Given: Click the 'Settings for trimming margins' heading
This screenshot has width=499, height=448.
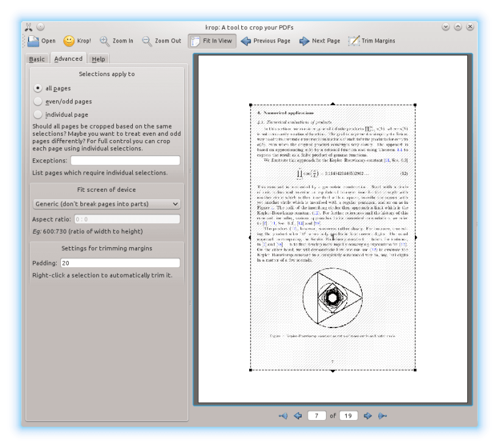Looking at the screenshot, I should (107, 248).
